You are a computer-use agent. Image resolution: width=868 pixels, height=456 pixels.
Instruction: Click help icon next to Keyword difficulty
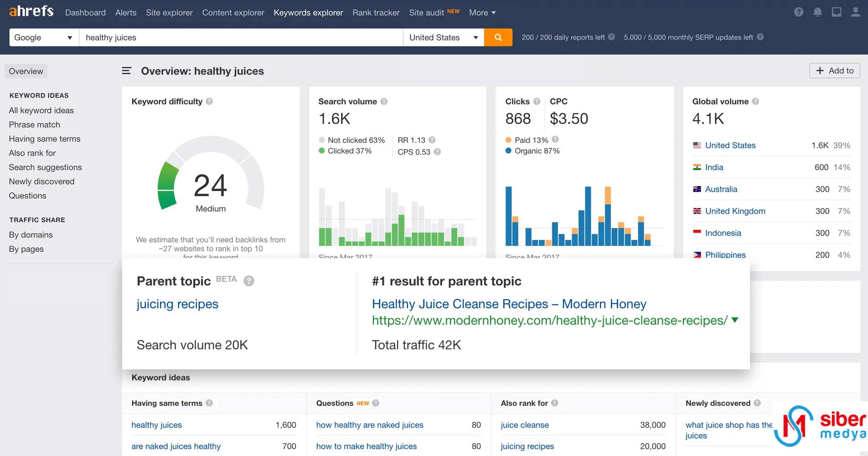tap(209, 101)
